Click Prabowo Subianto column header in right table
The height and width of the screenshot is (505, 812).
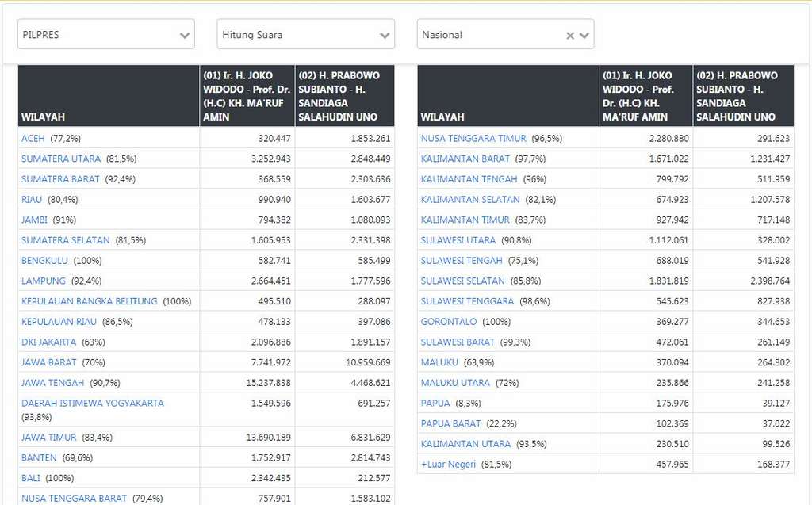(742, 96)
